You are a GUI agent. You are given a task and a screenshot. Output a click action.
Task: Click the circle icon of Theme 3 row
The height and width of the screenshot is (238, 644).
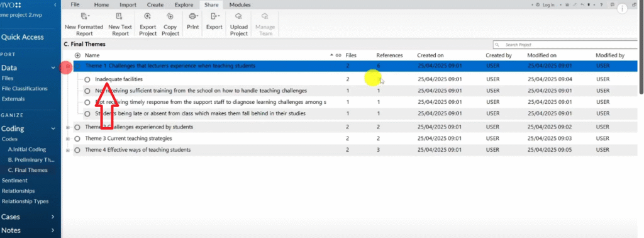pyautogui.click(x=77, y=139)
